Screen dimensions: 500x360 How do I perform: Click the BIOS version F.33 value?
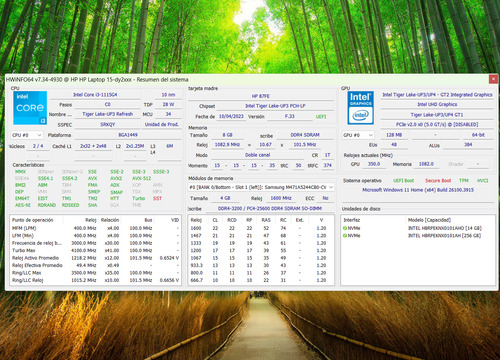tap(289, 117)
